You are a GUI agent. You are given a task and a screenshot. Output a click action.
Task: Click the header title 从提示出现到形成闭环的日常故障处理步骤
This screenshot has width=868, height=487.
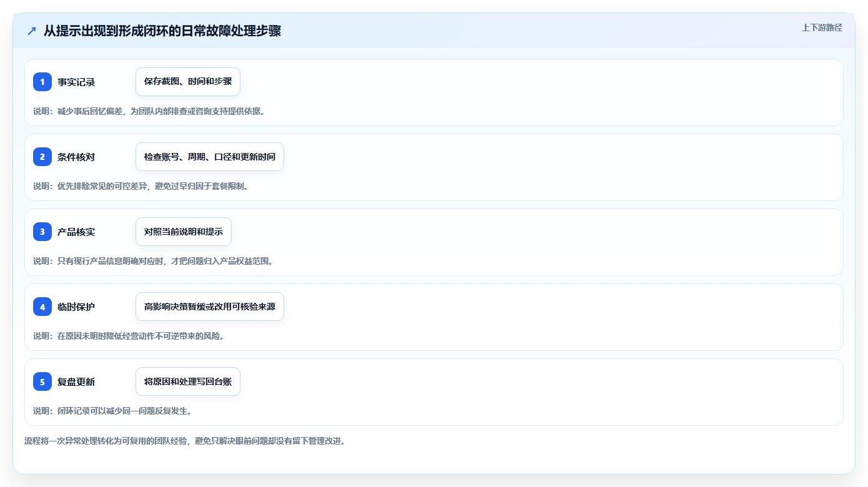162,31
